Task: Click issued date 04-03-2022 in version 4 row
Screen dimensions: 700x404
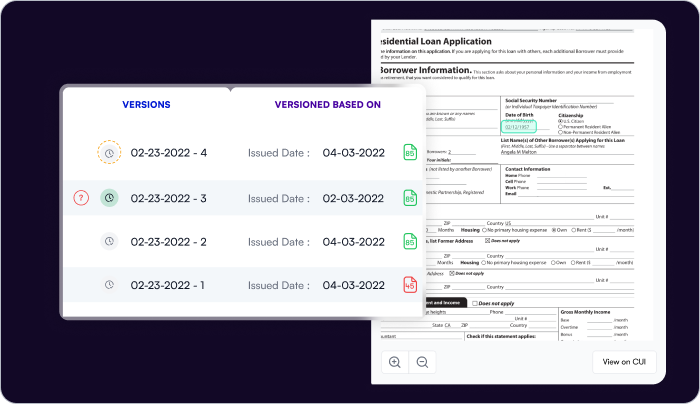Action: [x=354, y=153]
